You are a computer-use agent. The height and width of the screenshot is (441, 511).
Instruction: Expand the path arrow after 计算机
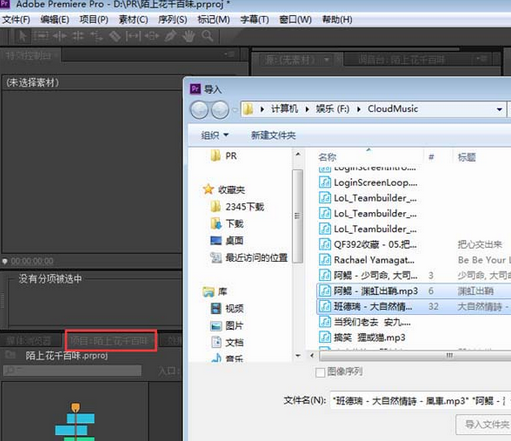click(x=307, y=109)
